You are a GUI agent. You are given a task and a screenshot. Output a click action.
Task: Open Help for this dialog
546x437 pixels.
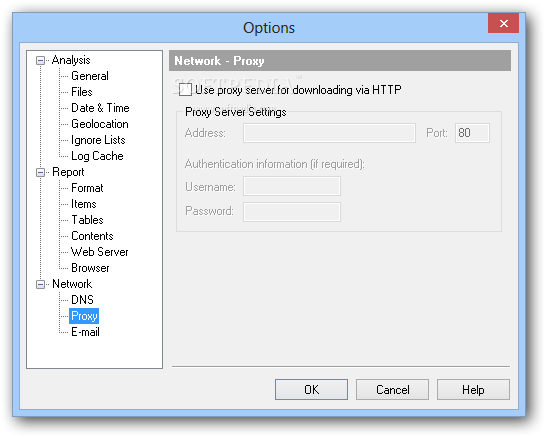(473, 390)
